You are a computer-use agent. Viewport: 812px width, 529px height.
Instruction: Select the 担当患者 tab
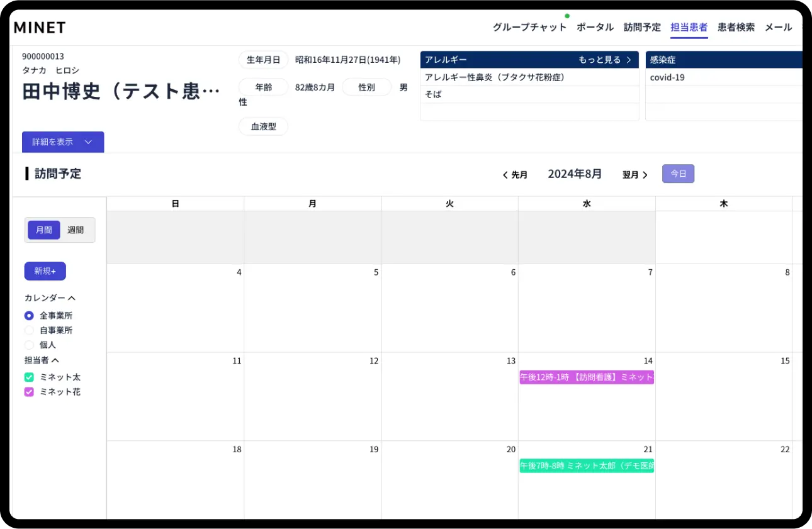point(689,27)
